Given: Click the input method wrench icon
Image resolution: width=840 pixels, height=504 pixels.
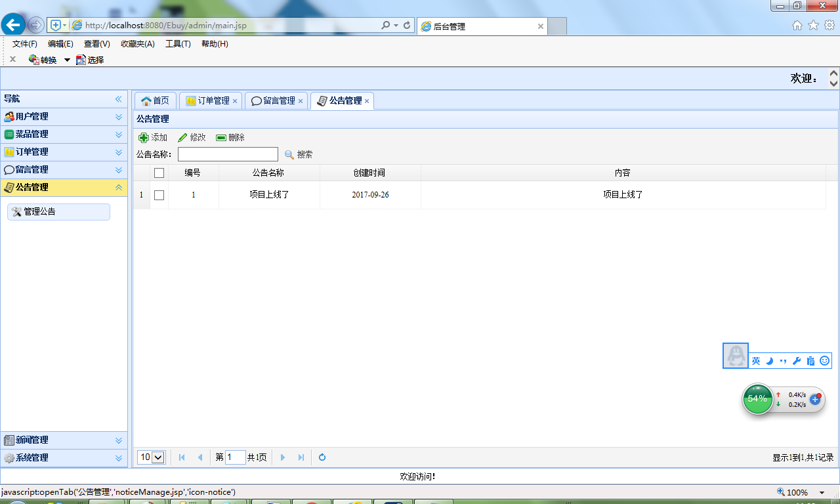Looking at the screenshot, I should (797, 361).
